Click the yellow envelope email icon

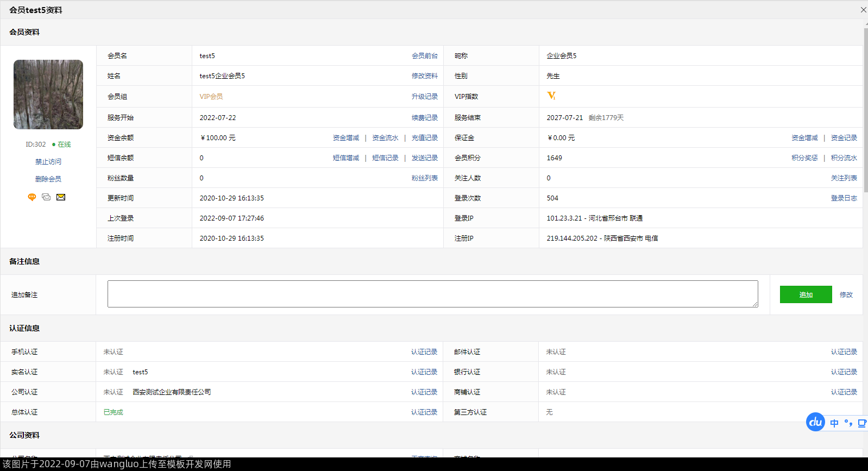61,197
